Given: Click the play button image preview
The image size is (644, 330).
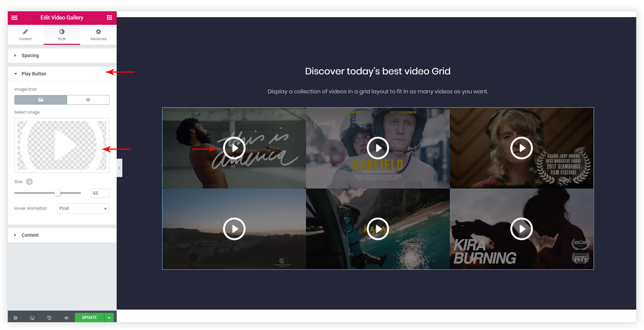Looking at the screenshot, I should 62,145.
